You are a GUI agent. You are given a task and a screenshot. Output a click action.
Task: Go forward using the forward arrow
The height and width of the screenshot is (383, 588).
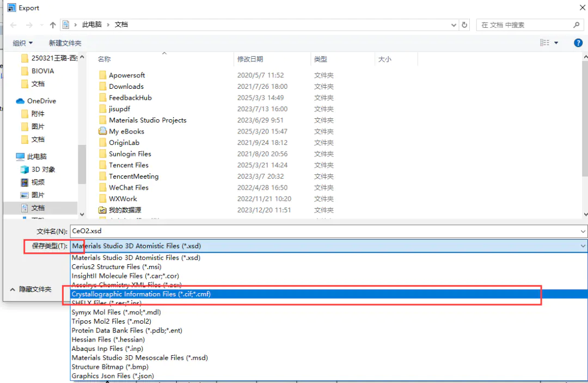pos(29,25)
